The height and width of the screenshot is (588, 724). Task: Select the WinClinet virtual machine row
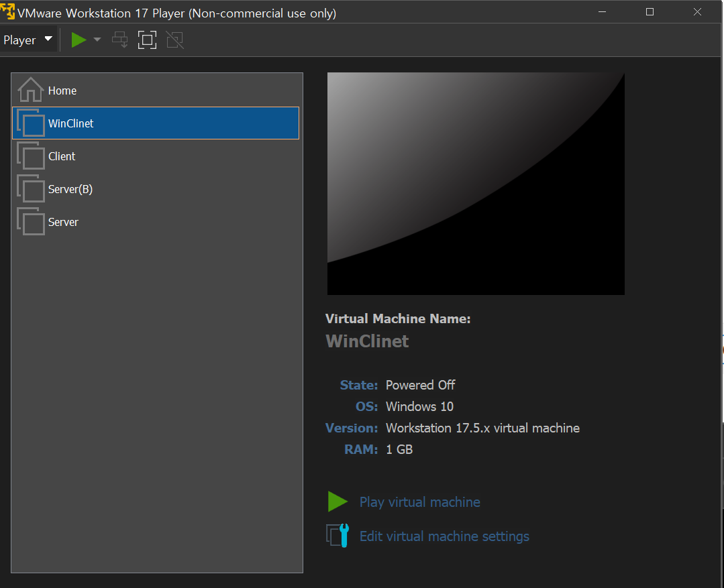pyautogui.click(x=156, y=123)
